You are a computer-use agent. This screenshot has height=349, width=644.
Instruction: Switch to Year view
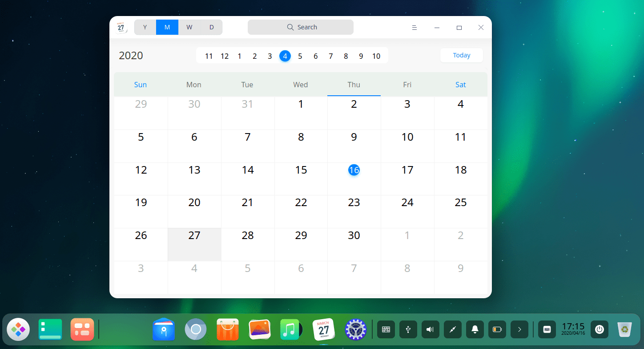pyautogui.click(x=145, y=27)
